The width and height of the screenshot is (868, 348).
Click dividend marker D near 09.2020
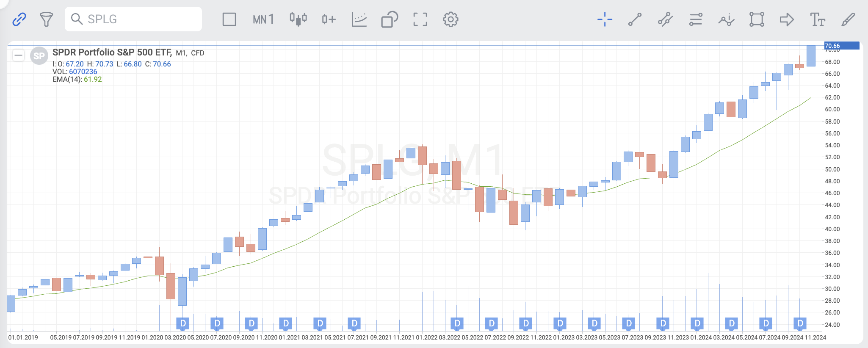(x=252, y=323)
